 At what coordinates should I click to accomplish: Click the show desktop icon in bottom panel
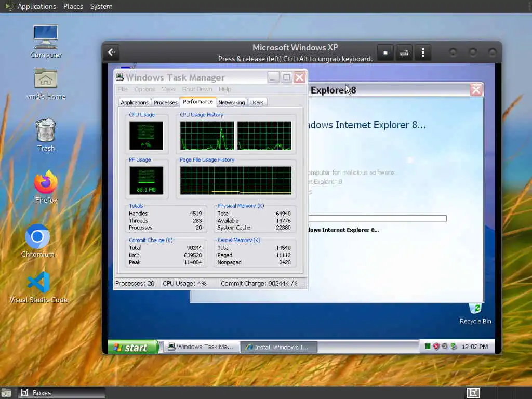(6, 393)
